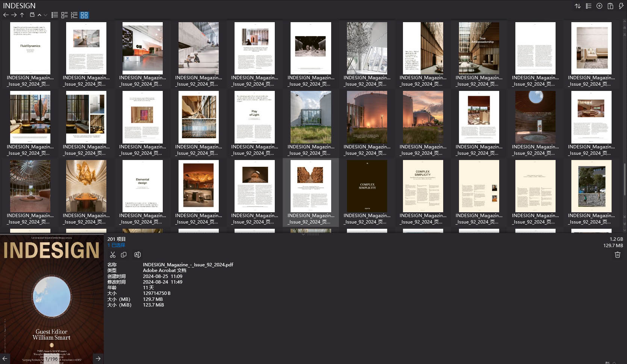Go to next page in PDF preview

tap(98, 358)
